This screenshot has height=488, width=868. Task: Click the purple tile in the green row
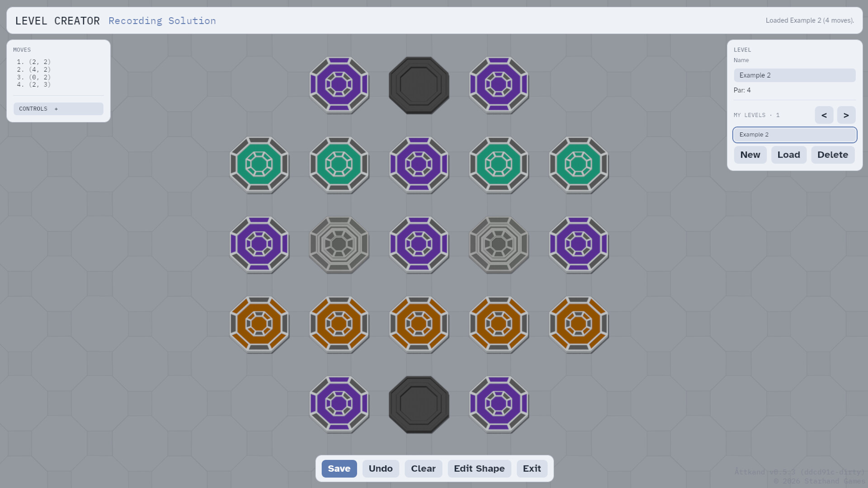click(x=419, y=165)
